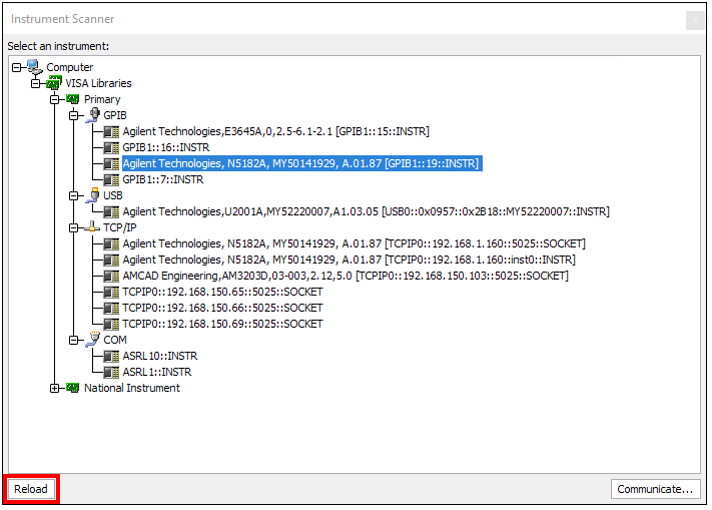712x510 pixels.
Task: Click the National Instrument label
Action: [x=132, y=388]
